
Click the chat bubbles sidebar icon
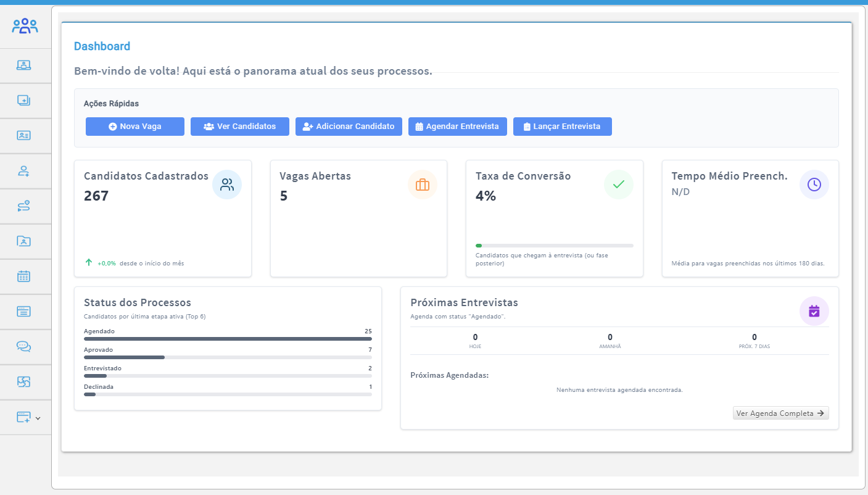(24, 347)
